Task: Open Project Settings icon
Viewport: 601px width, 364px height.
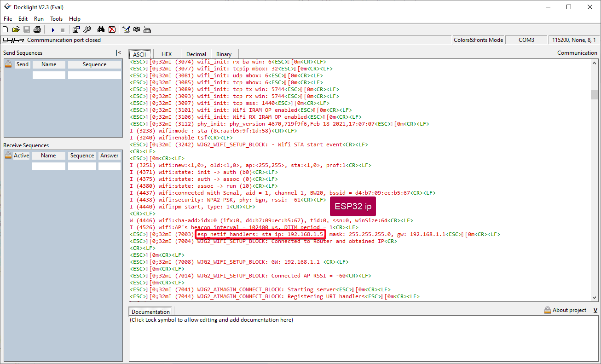Action: coord(76,29)
